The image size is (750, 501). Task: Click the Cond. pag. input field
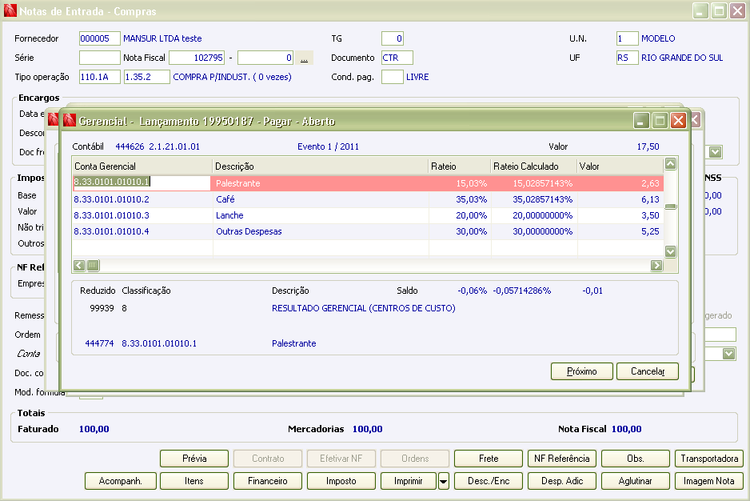[x=392, y=77]
